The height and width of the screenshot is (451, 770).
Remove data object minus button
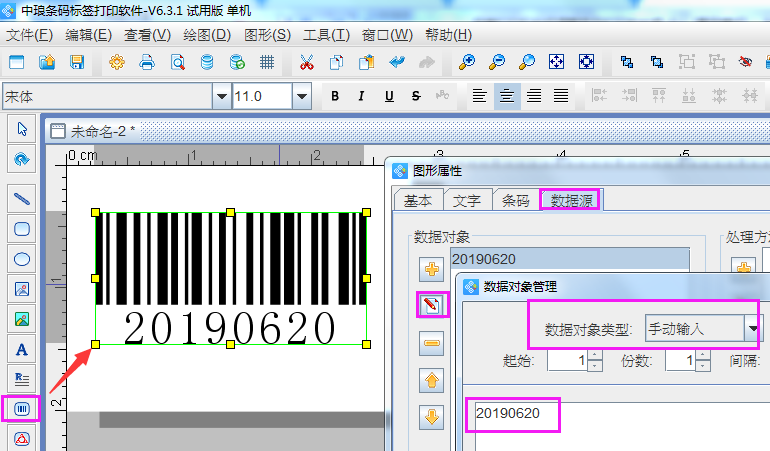point(432,343)
